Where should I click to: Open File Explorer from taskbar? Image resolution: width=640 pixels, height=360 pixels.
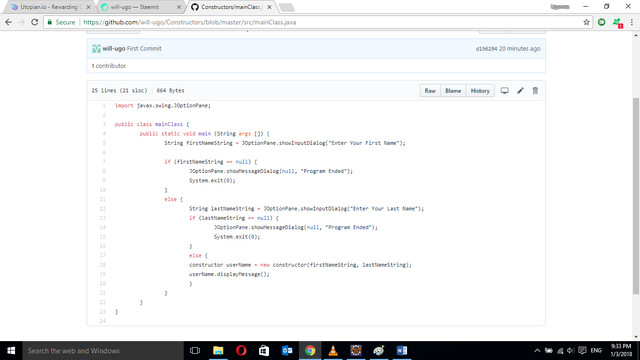(218, 351)
